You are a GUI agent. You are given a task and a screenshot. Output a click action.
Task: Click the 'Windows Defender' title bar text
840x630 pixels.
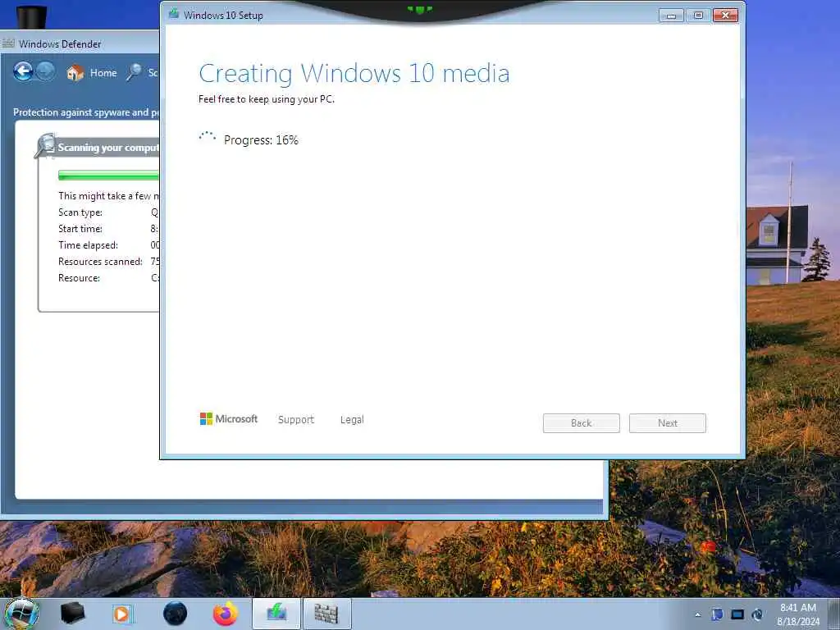pyautogui.click(x=59, y=44)
